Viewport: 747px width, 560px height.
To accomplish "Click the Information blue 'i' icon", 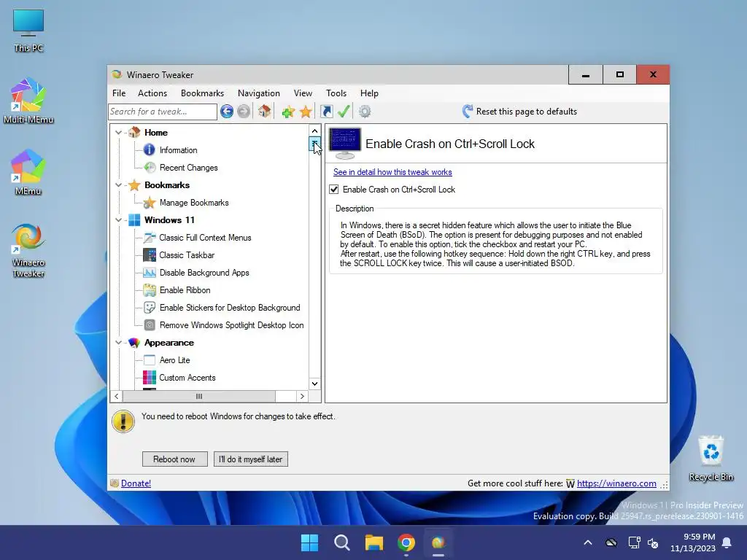I will (149, 150).
